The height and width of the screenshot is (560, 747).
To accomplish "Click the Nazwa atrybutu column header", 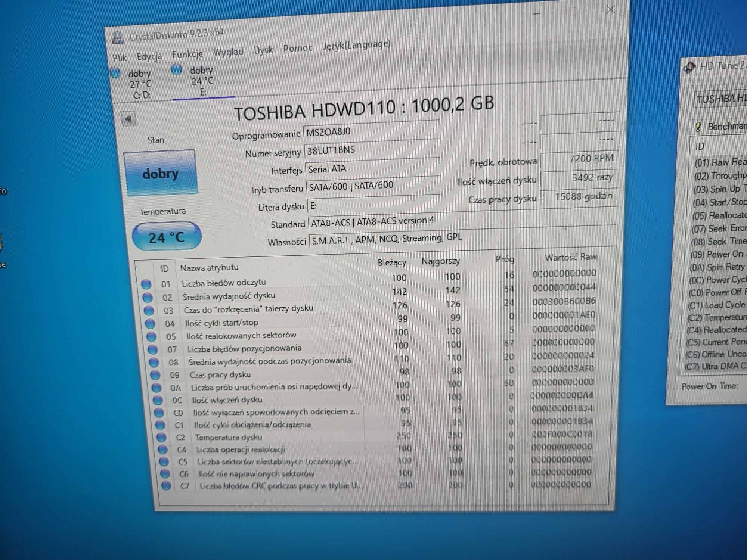I will click(x=209, y=267).
